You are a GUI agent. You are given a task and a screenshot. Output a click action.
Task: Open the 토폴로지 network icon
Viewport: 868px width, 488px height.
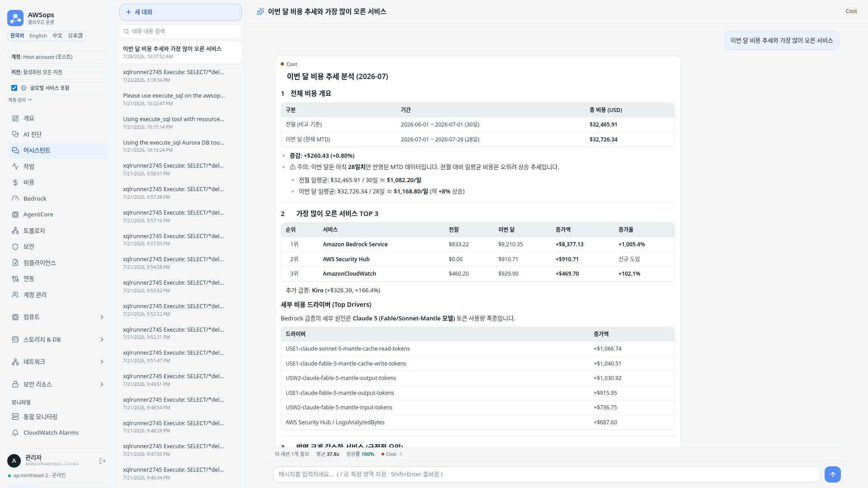15,230
